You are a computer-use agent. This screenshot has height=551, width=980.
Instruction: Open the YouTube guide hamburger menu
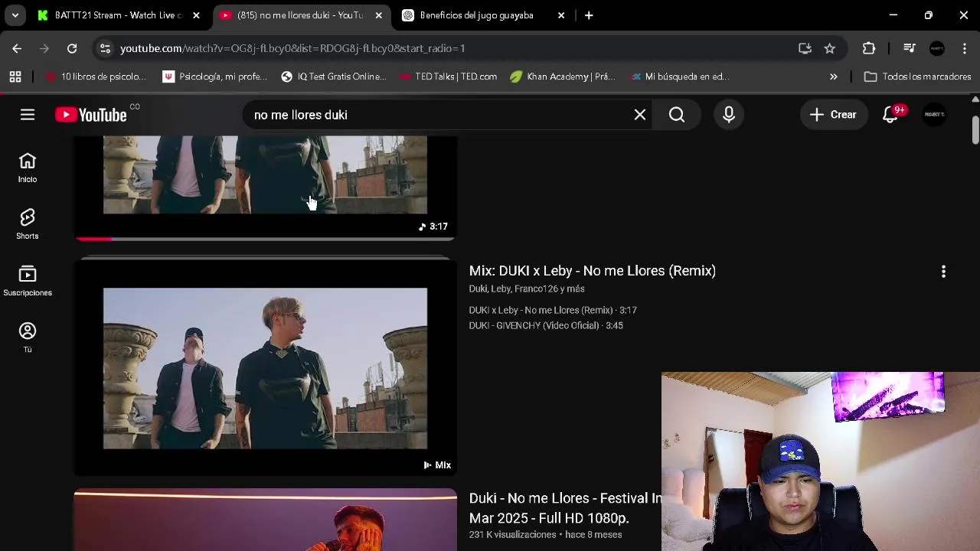[28, 115]
